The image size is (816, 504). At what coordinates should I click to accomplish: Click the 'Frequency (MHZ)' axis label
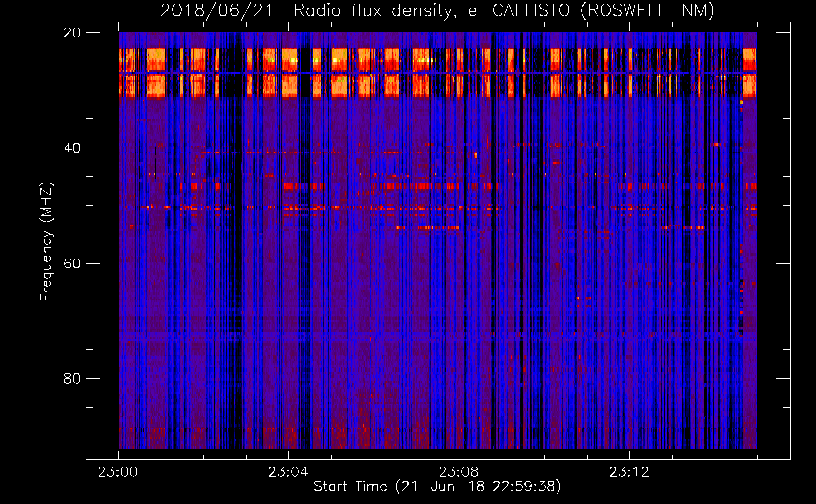pos(46,241)
